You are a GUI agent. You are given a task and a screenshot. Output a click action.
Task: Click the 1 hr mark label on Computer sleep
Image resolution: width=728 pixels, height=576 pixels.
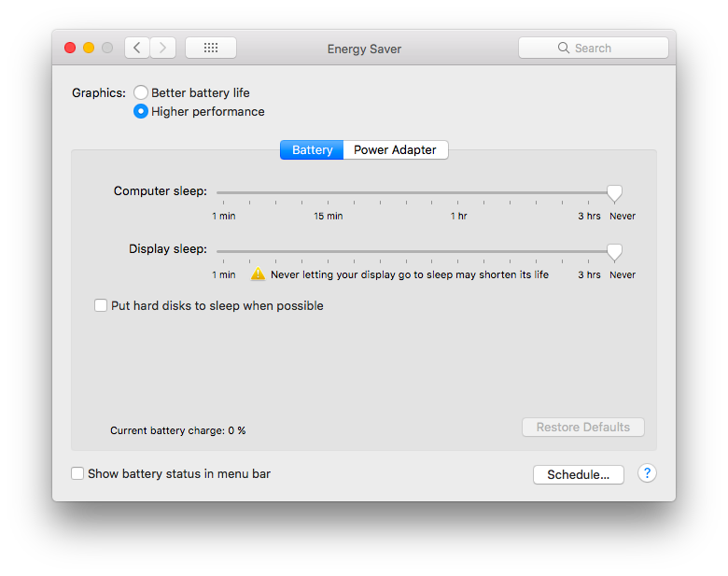point(458,216)
